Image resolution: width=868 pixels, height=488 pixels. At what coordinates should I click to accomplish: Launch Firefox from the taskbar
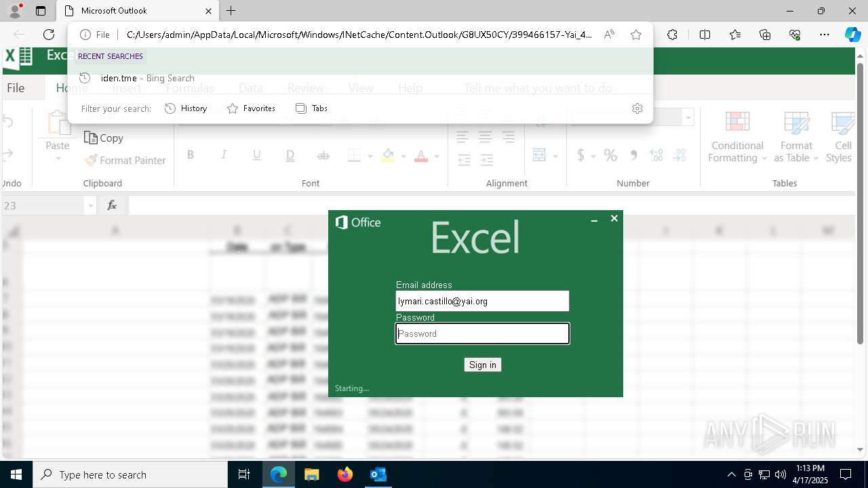(345, 474)
